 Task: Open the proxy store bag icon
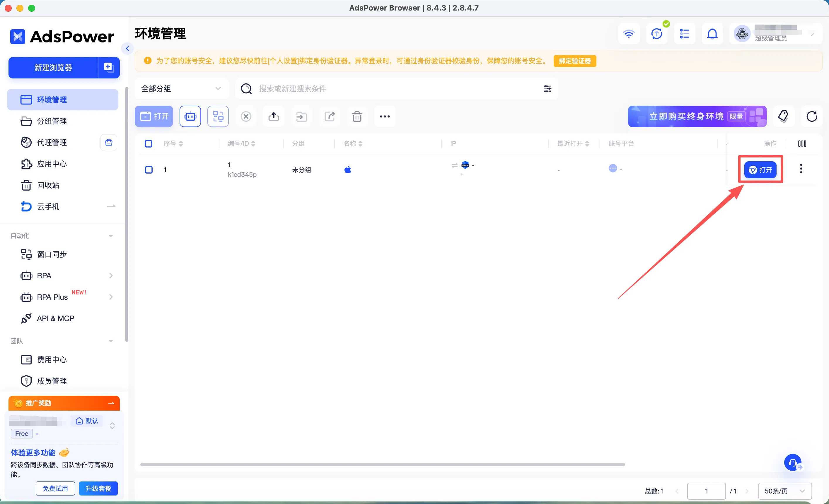[x=109, y=143]
